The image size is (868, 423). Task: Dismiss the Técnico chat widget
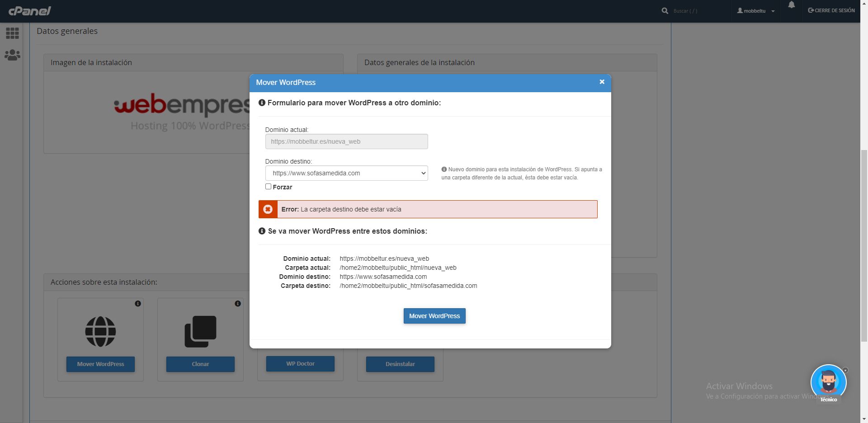[x=845, y=370]
